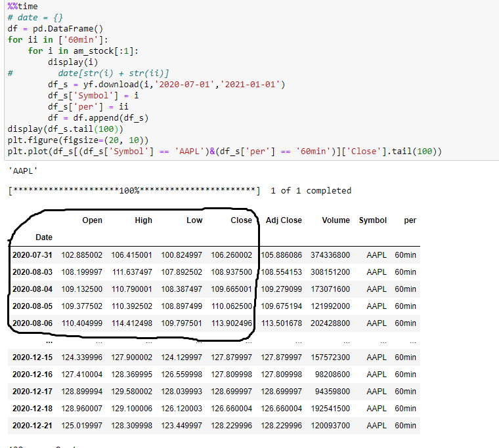499x448 pixels.
Task: Click the per column header
Action: coord(410,220)
